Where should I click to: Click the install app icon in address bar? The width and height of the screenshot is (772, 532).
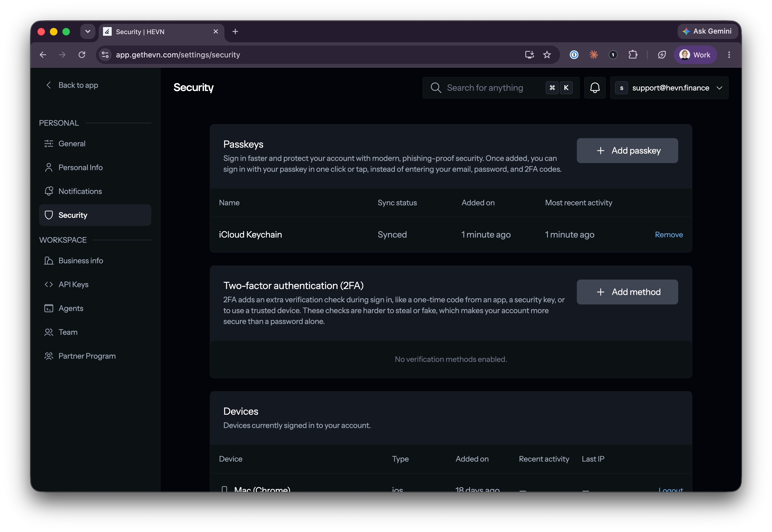[x=529, y=55]
